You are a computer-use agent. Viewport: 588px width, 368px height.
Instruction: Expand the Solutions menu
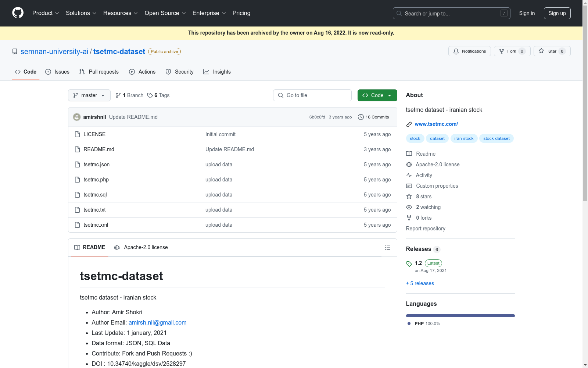coord(81,13)
